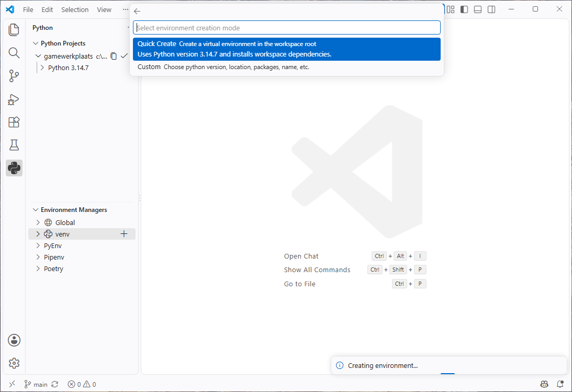Open the Selection menu
The image size is (572, 392).
click(x=75, y=10)
